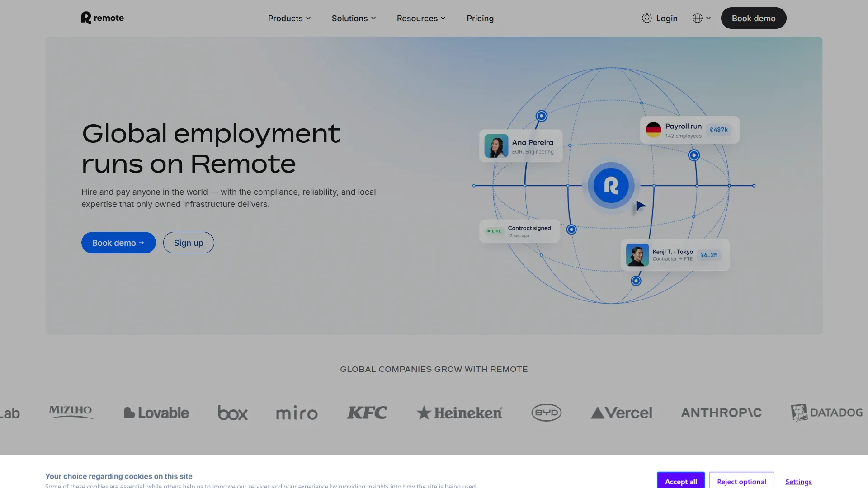Open the Login link
Screen dimensions: 868x488
[x=667, y=19]
